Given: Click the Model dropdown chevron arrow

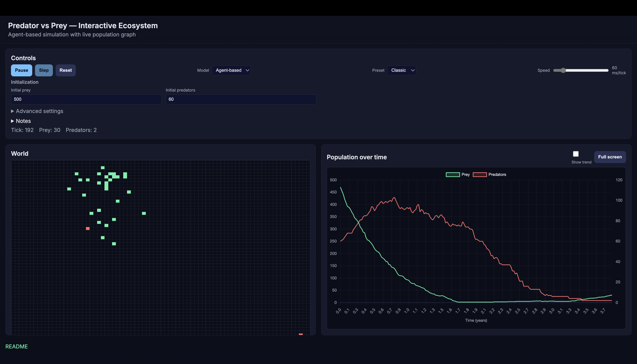Looking at the screenshot, I should [247, 70].
